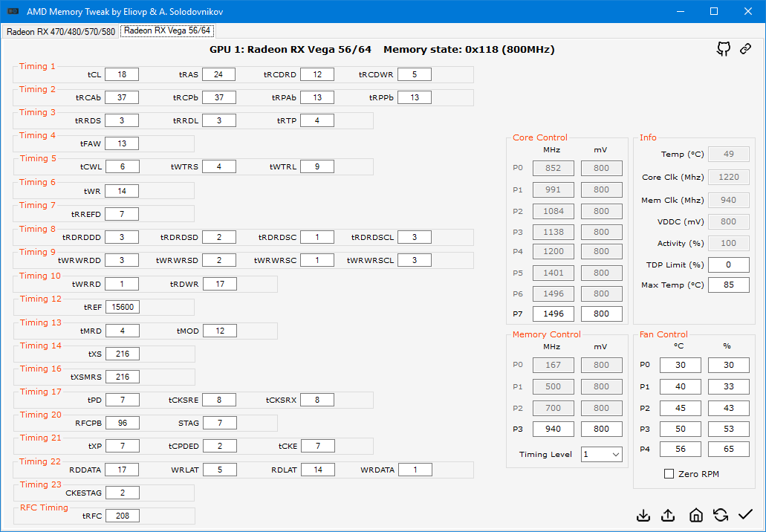Viewport: 766px width, 532px height.
Task: Click the upload/save timings icon
Action: coord(668,515)
